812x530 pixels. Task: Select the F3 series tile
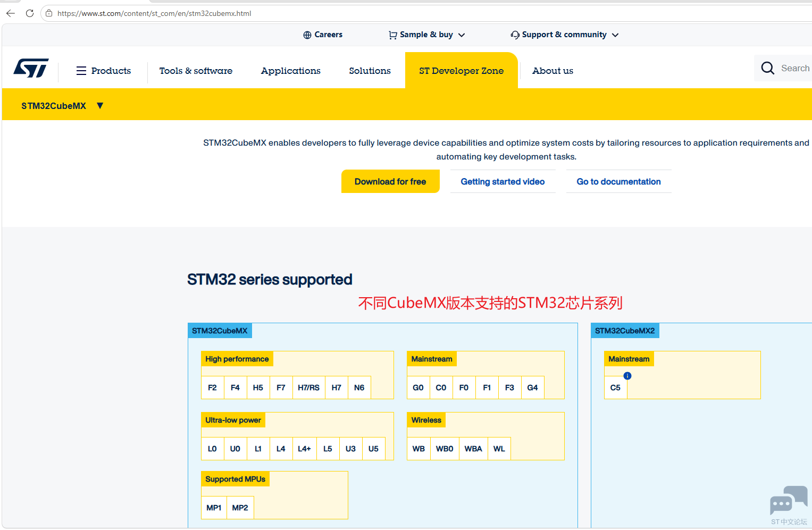click(510, 388)
